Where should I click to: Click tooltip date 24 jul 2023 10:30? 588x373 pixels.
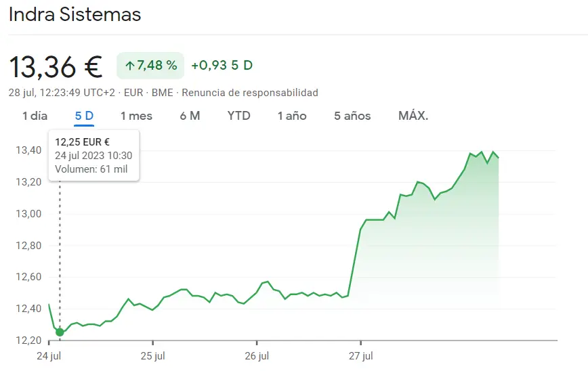click(93, 156)
